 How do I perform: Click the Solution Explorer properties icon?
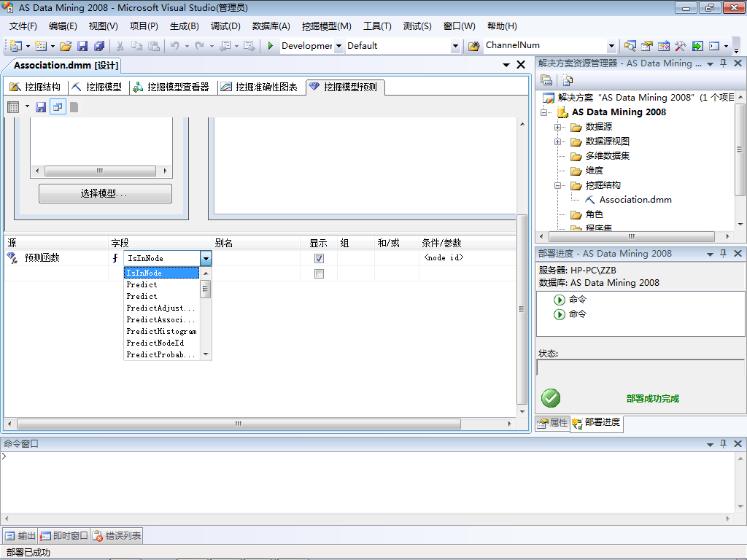(x=546, y=80)
